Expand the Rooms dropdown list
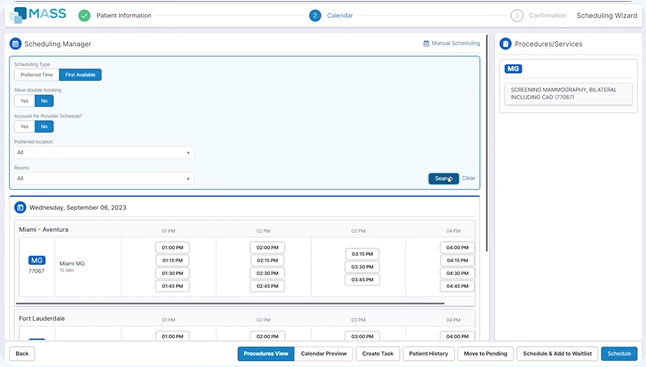 (103, 178)
